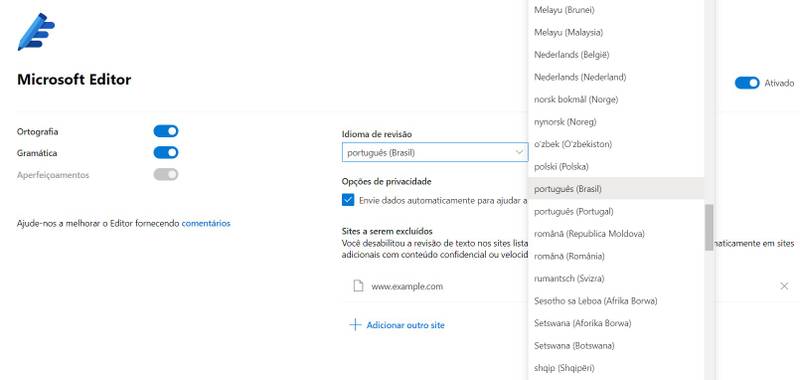Toggle the Aperfeiçoamentos switch
800x380 pixels.
pos(166,174)
